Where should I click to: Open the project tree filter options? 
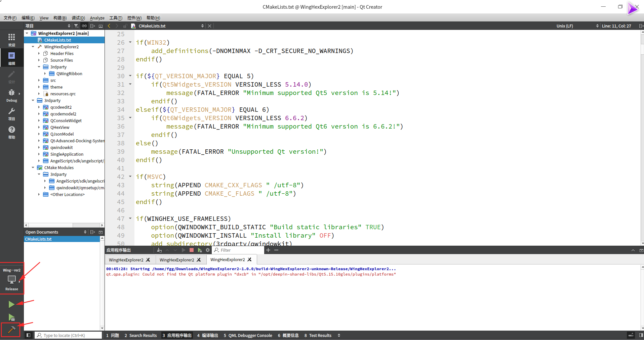76,26
